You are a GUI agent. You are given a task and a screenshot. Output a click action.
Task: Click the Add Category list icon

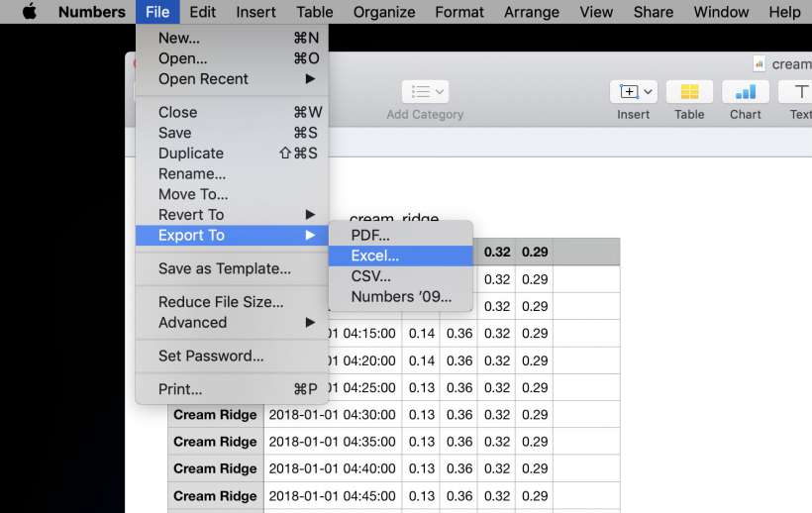click(x=425, y=91)
